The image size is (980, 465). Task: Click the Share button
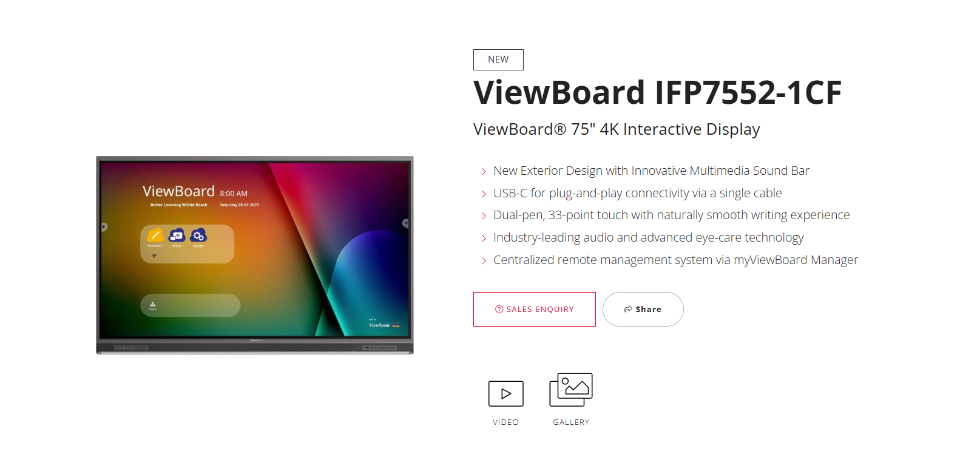[x=643, y=309]
